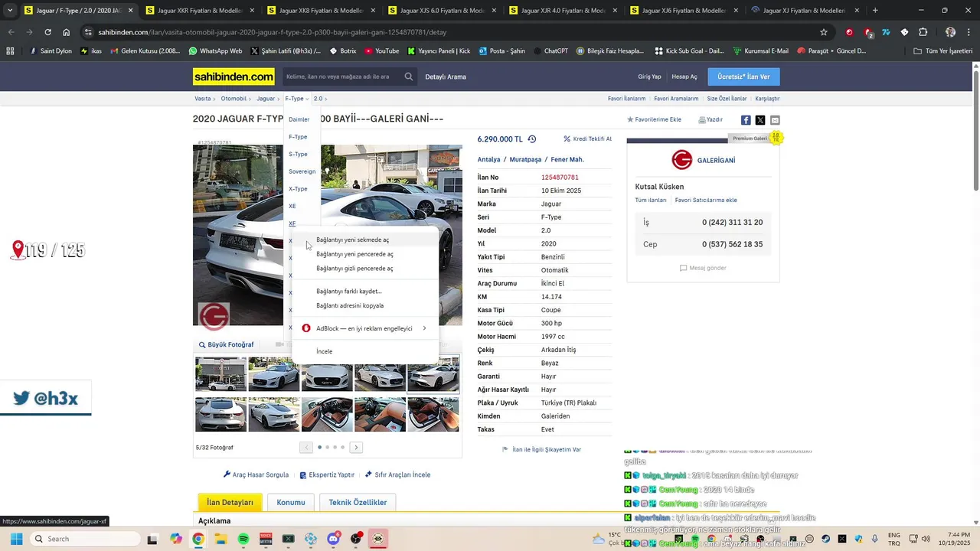The height and width of the screenshot is (551, 980).
Task: Click the price history clock icon
Action: tap(532, 139)
